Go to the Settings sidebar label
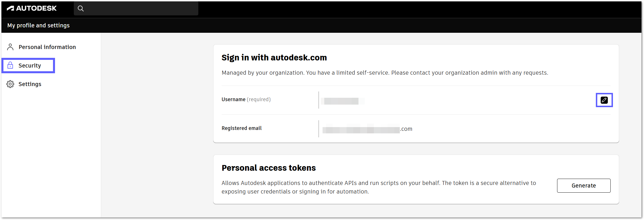 coord(30,84)
